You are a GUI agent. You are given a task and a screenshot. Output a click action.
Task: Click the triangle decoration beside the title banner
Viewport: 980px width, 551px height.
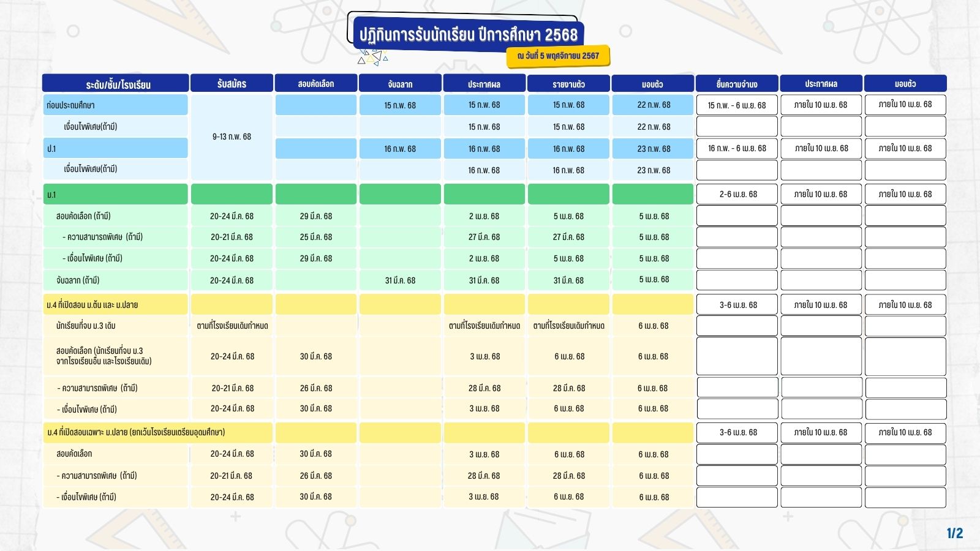point(373,58)
